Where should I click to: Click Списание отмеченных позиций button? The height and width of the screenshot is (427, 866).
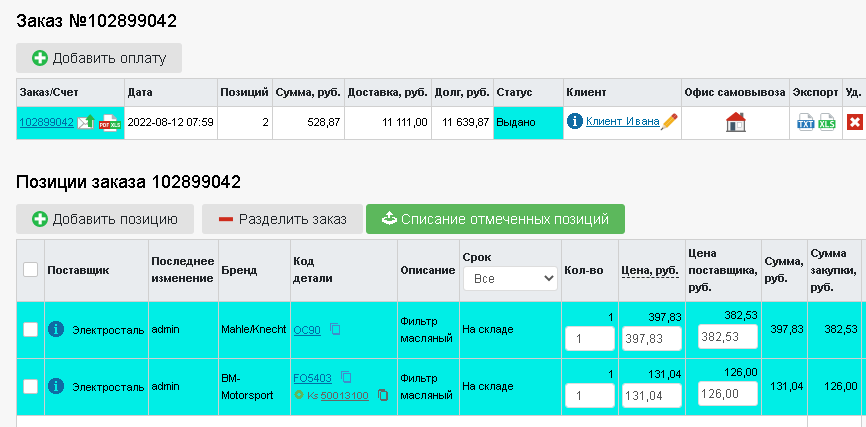coord(495,219)
